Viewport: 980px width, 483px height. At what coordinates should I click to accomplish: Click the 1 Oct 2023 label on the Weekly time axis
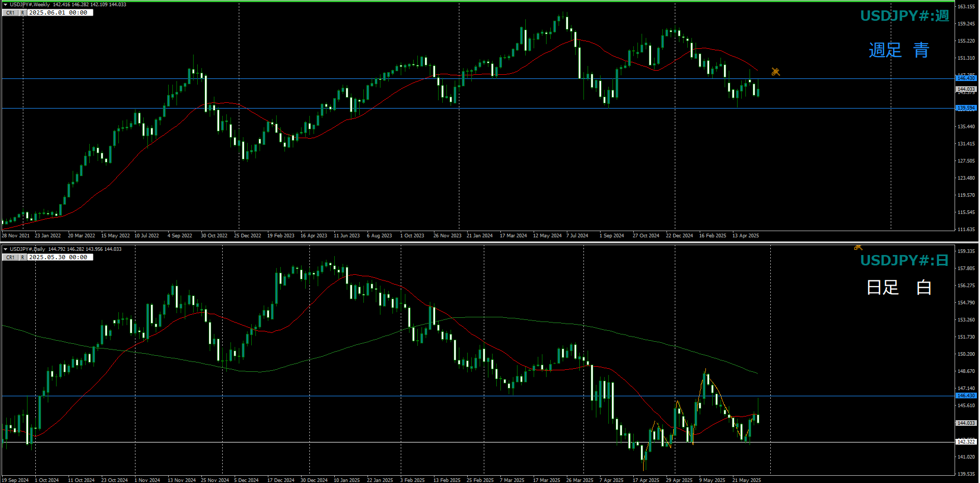pyautogui.click(x=412, y=236)
